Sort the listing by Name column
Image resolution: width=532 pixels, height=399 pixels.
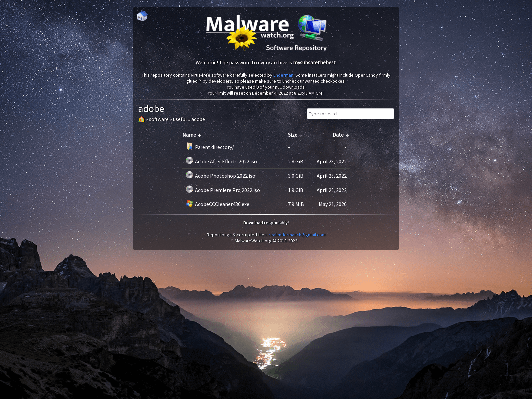(x=192, y=135)
